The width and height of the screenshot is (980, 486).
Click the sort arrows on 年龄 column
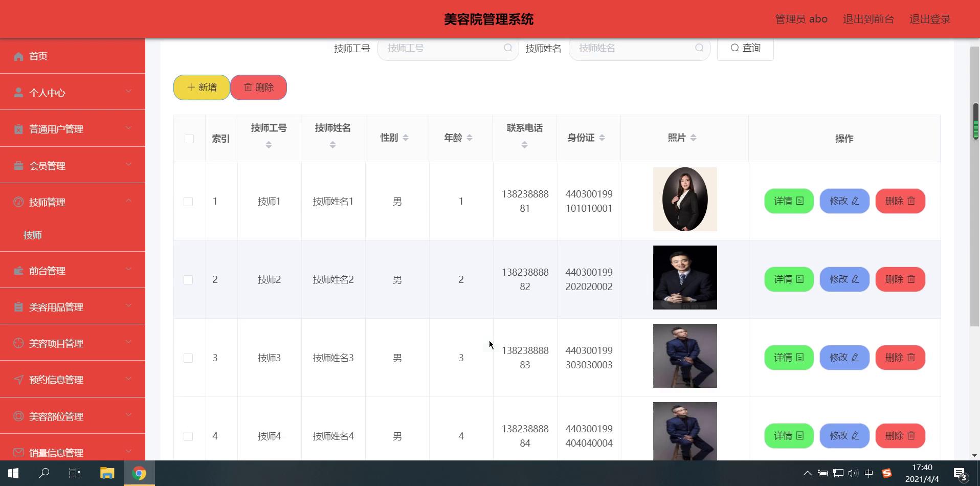click(470, 138)
